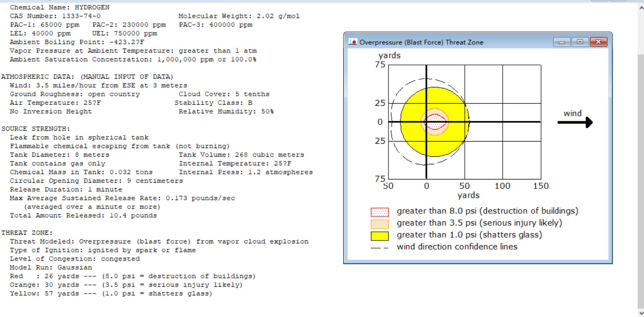The width and height of the screenshot is (644, 317).
Task: Click the scroll up arrow of text window
Action: point(641,8)
